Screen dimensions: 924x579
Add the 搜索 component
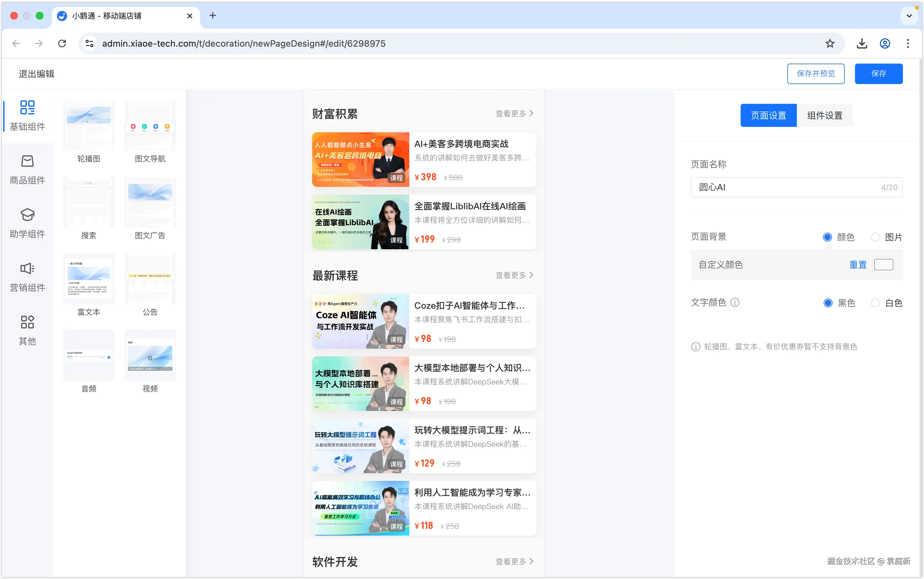click(x=89, y=202)
